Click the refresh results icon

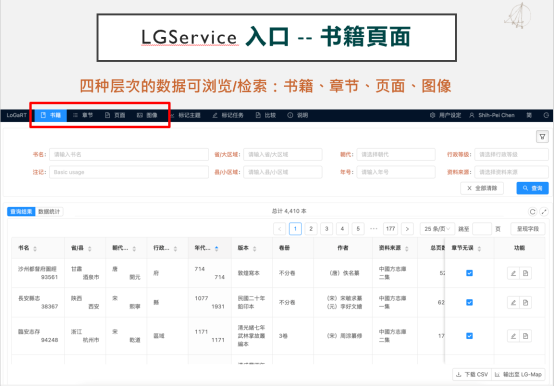pos(532,212)
